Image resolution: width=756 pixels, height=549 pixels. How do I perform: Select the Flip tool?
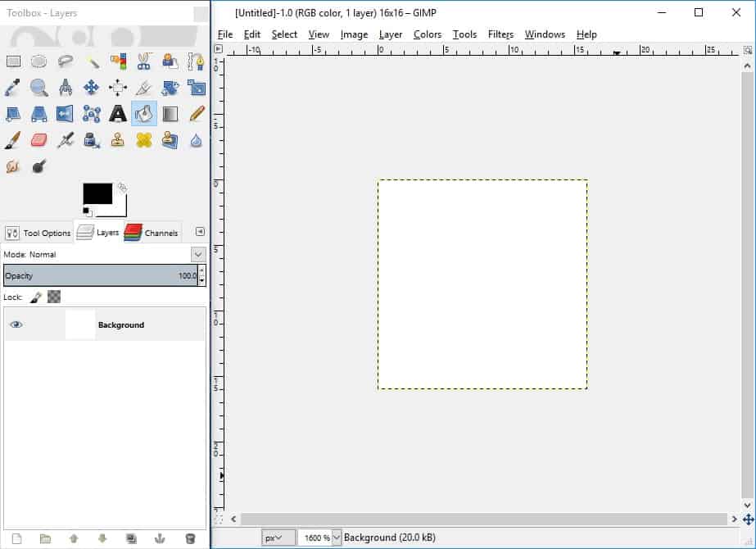(65, 114)
